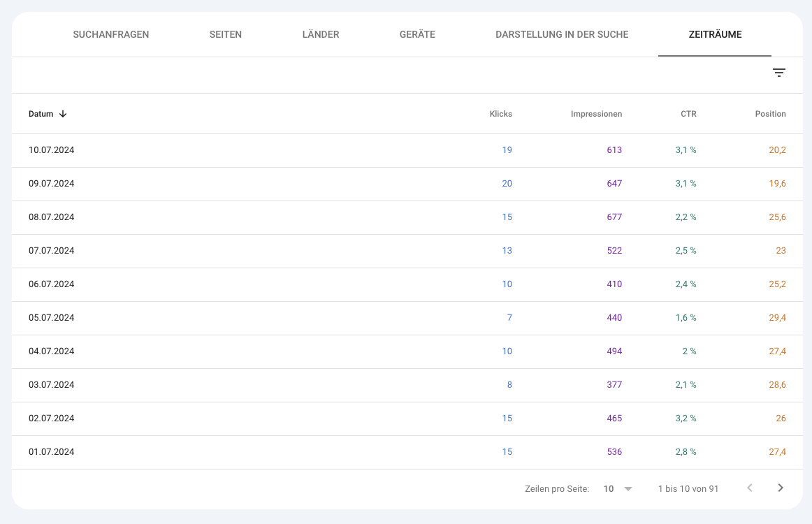Open Darstellung in der Suche tab
Screen dimensions: 812x524
click(x=562, y=35)
